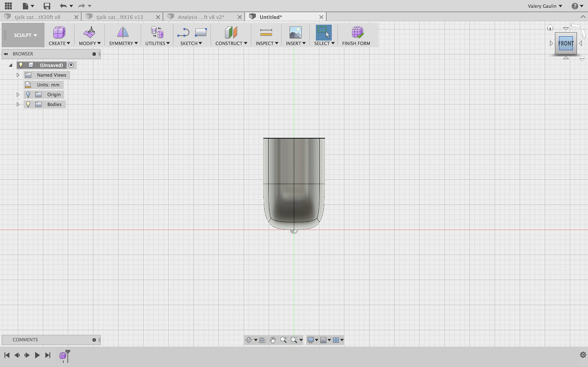Click the Inspect measure ruler icon
Screen dimensions: 588x367
tap(266, 32)
